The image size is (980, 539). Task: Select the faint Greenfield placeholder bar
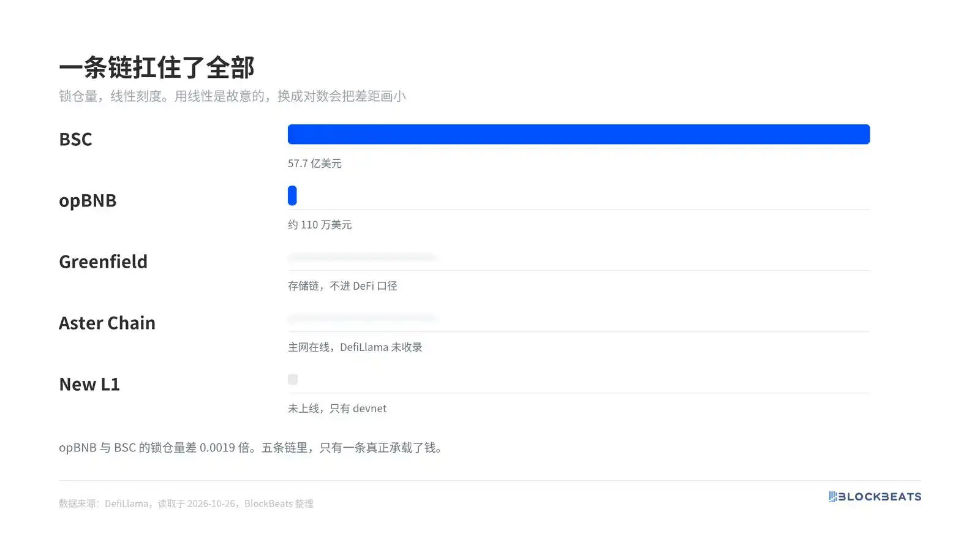coord(362,257)
